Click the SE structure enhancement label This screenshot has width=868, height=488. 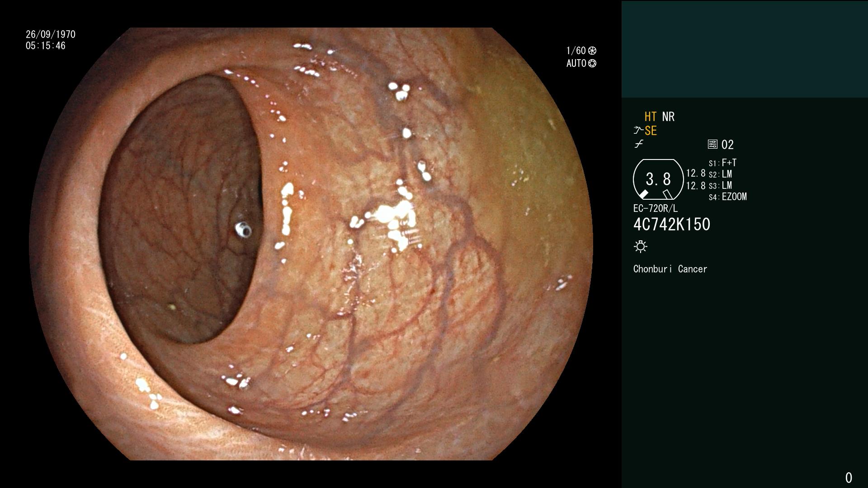(651, 131)
